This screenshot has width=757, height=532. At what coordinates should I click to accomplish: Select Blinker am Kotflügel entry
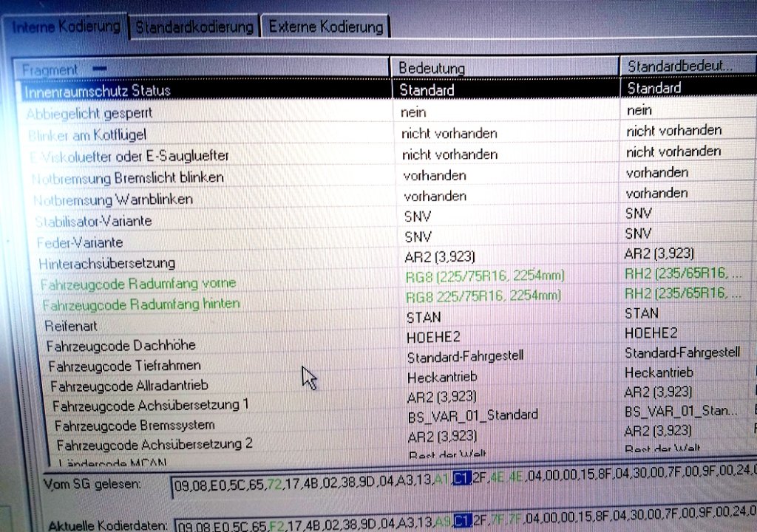point(88,134)
